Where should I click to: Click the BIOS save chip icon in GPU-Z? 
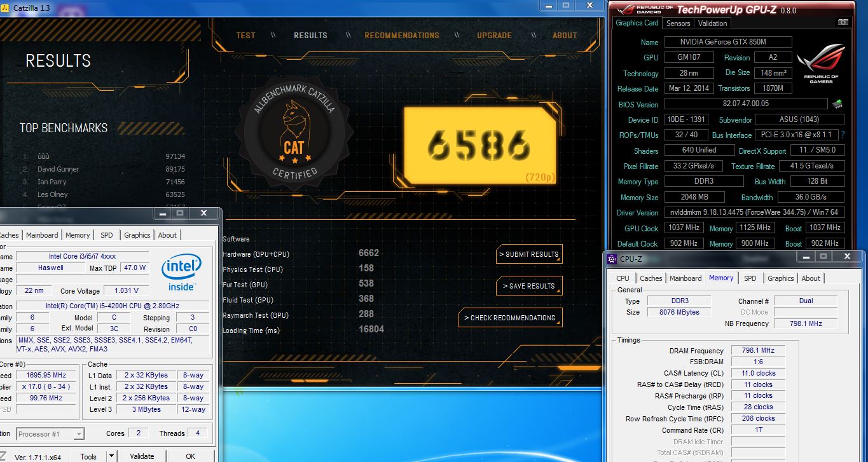(x=837, y=104)
